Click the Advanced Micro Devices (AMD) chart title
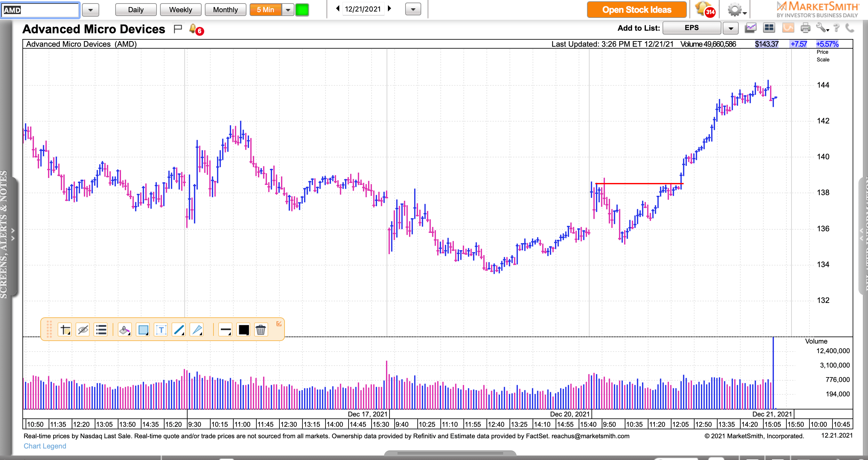Viewport: 868px width, 460px height. [81, 44]
